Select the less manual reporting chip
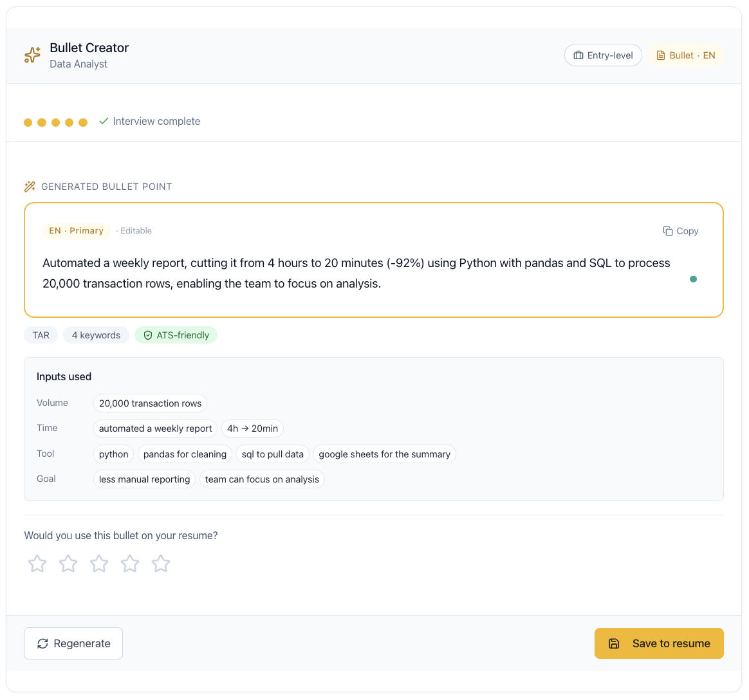This screenshot has height=700, width=749. [x=144, y=479]
